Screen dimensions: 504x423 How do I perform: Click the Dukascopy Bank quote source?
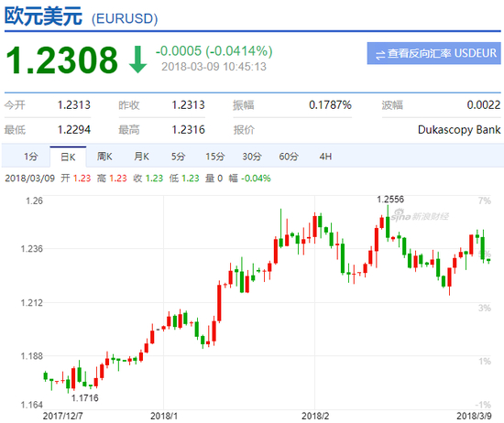459,130
